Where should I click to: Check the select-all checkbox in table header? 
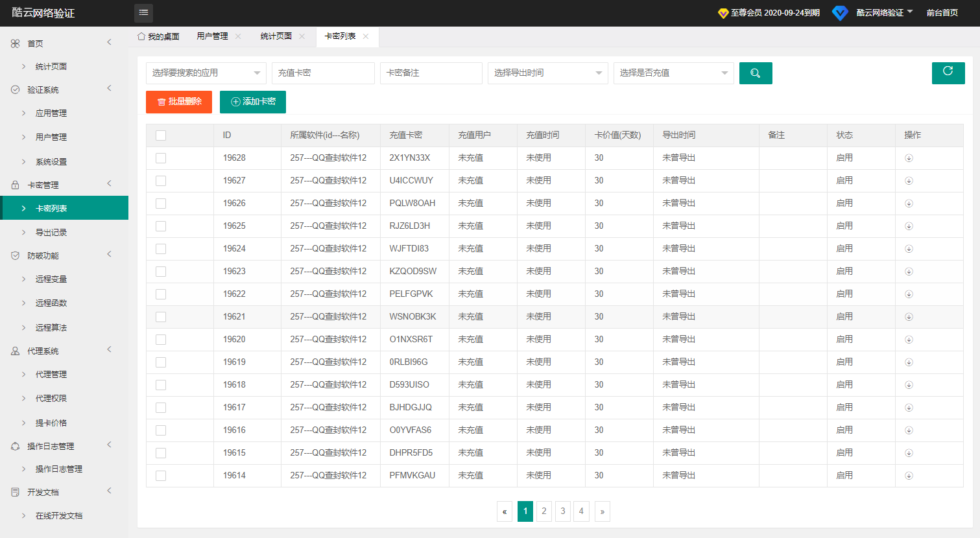tap(160, 135)
